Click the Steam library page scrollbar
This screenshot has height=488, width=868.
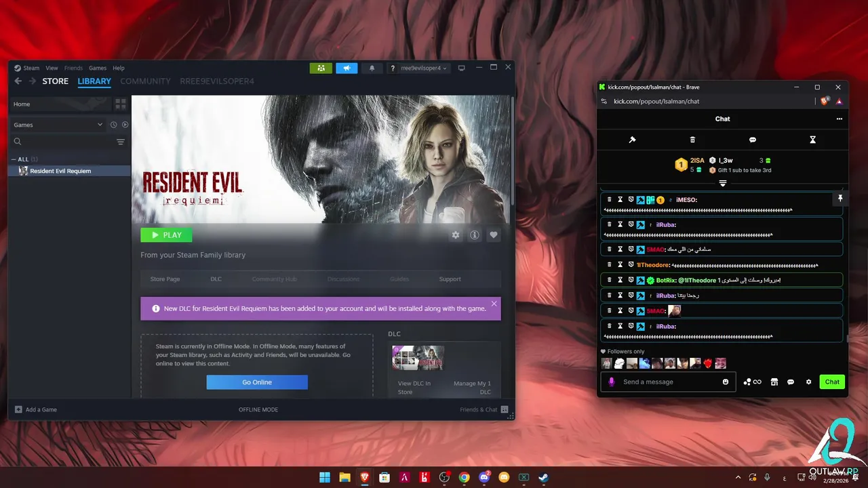[x=513, y=152]
